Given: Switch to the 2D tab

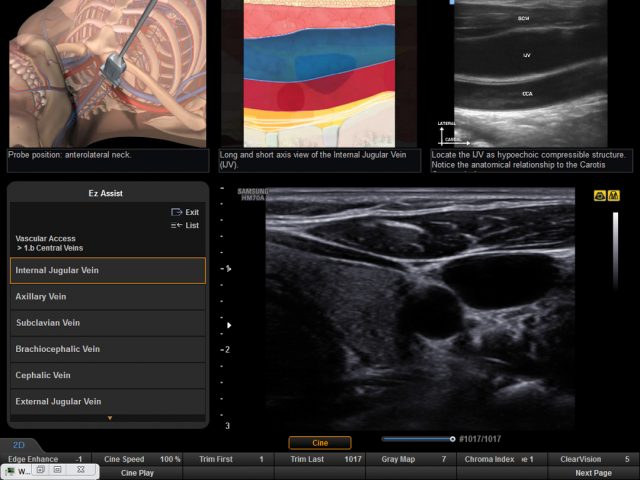Looking at the screenshot, I should pyautogui.click(x=19, y=445).
